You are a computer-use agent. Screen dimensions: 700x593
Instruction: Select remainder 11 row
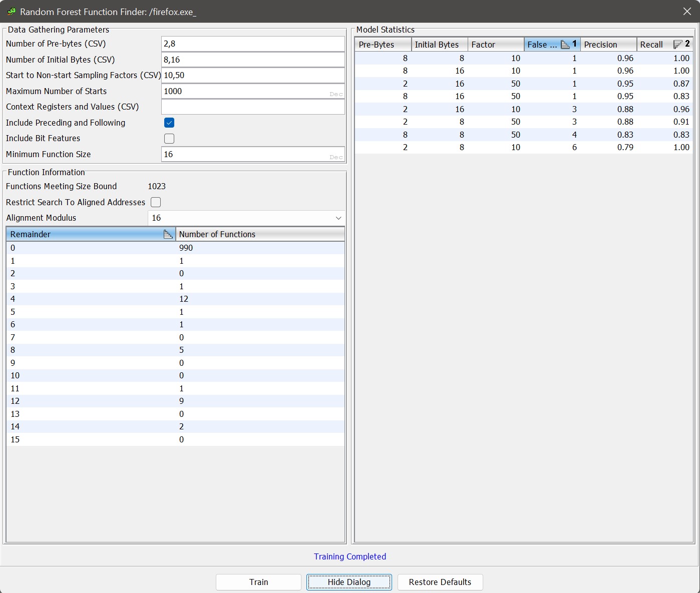pos(175,388)
